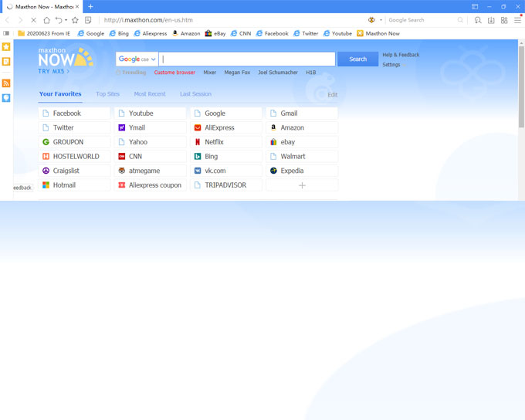Viewport: 525px width, 420px height.
Task: Click the Custome browser trending link
Action: tap(174, 73)
